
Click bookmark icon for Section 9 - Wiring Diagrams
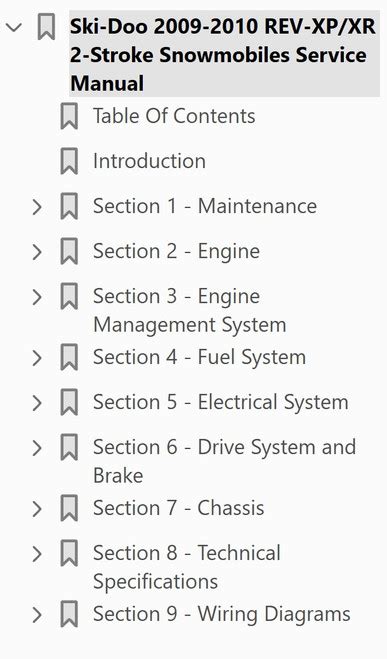69,614
